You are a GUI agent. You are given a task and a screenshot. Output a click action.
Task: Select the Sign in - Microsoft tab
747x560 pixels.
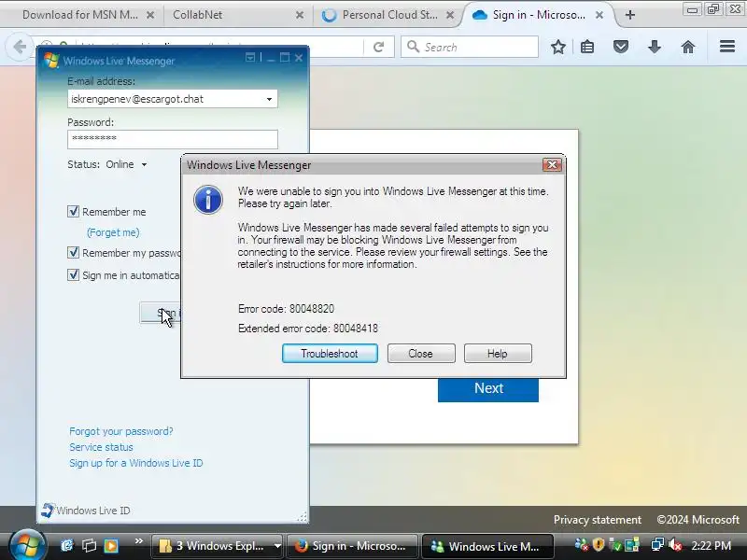point(539,15)
